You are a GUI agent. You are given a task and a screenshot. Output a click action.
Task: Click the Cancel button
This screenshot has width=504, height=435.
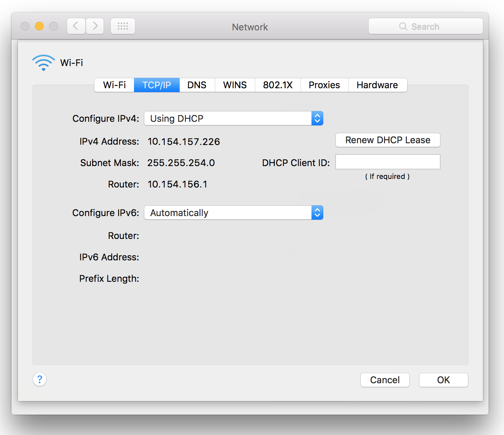coord(385,380)
